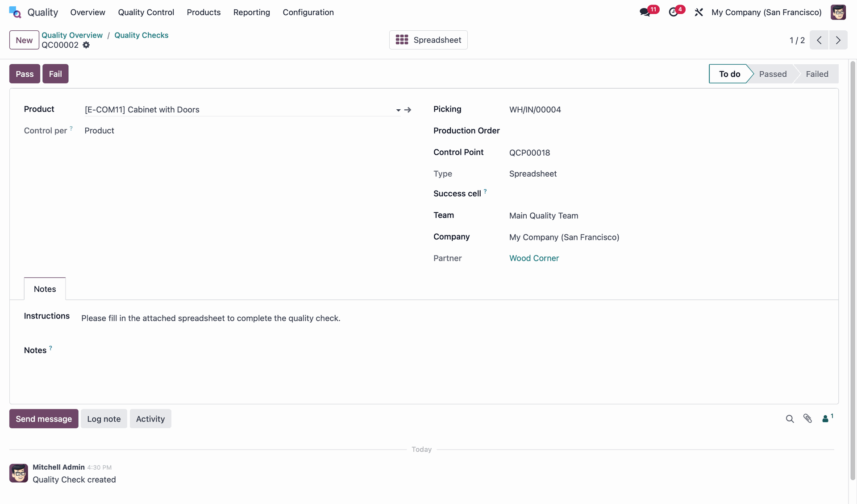
Task: Go to the previous record arrow
Action: click(x=819, y=40)
